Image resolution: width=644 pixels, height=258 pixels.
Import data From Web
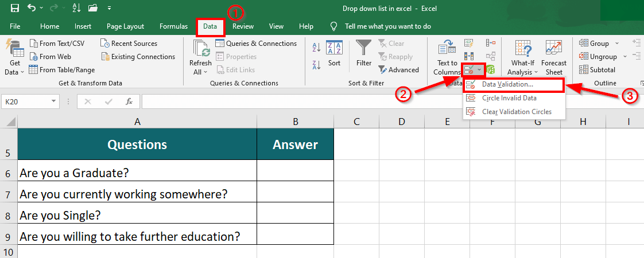point(51,57)
